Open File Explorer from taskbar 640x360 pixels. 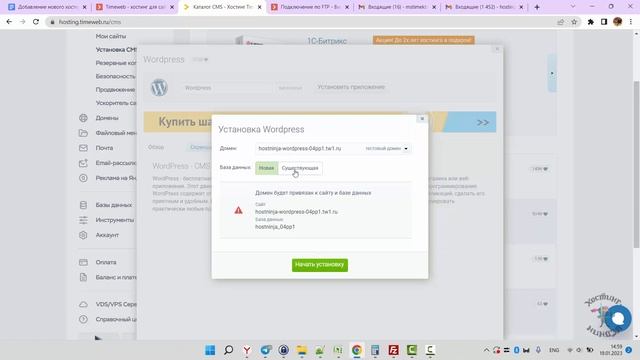point(302,350)
